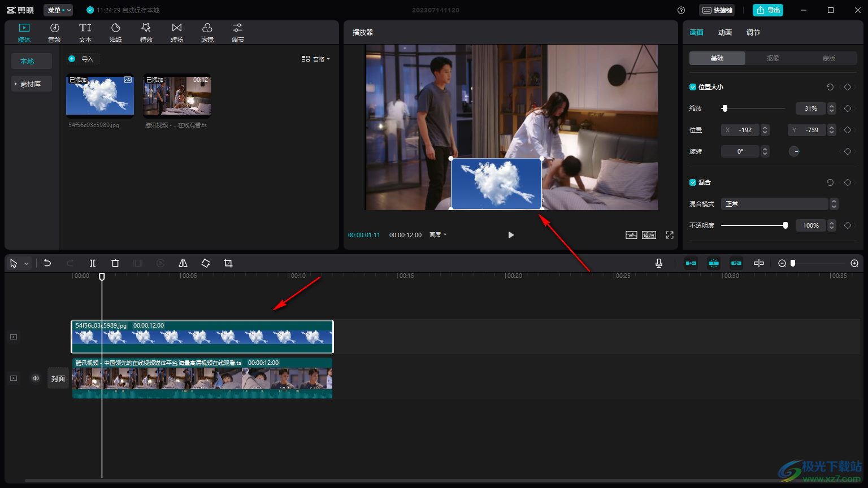Open the 画质 quality dropdown
This screenshot has height=488, width=868.
tap(438, 235)
